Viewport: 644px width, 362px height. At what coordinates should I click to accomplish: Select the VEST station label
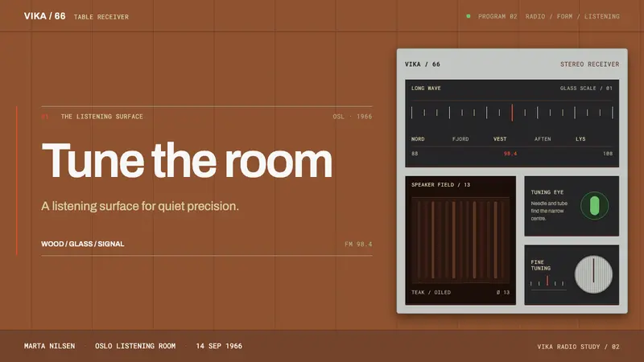coord(500,139)
